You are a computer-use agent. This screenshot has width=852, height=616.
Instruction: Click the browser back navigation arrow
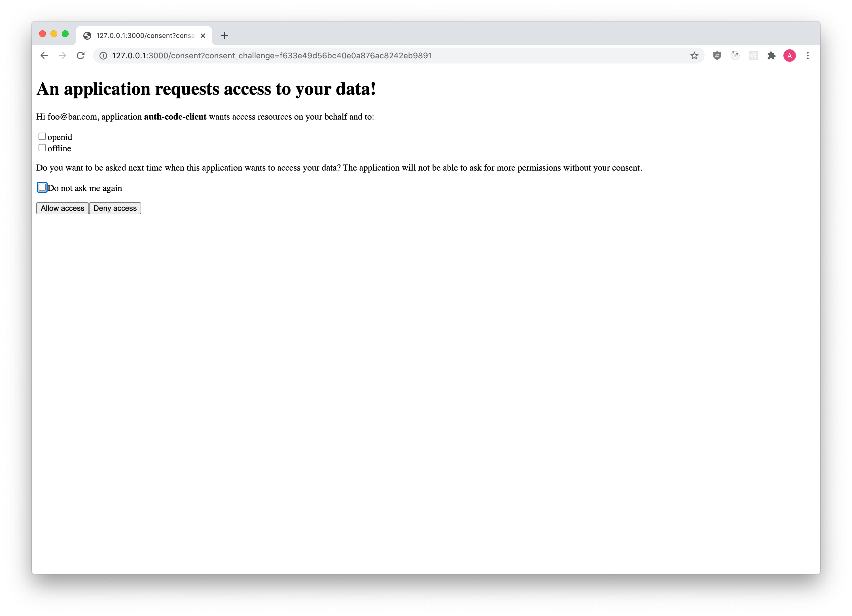pos(44,56)
